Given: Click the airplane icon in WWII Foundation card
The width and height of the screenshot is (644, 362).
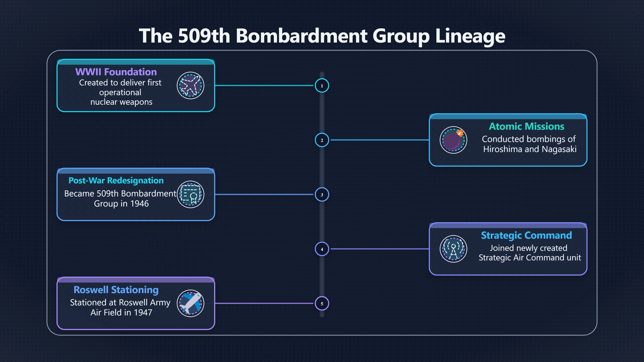Looking at the screenshot, I should 191,85.
